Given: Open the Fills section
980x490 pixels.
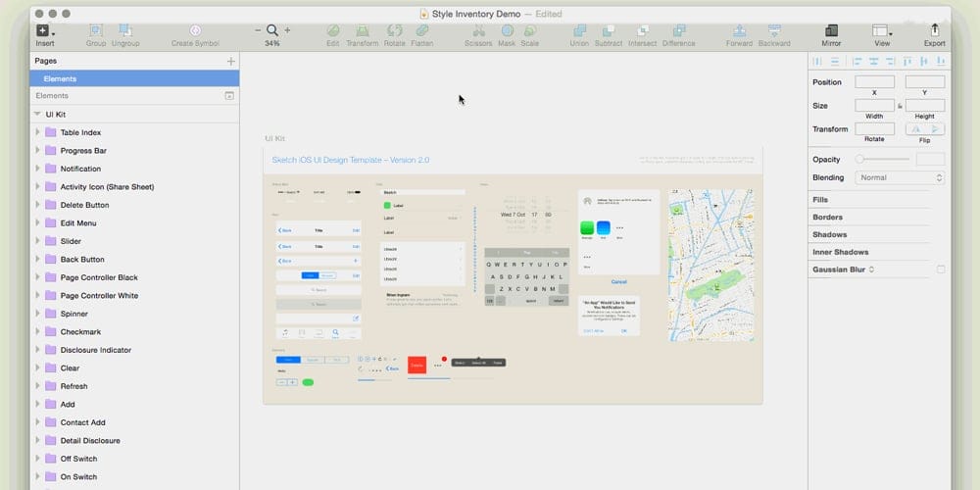Looking at the screenshot, I should (x=820, y=199).
